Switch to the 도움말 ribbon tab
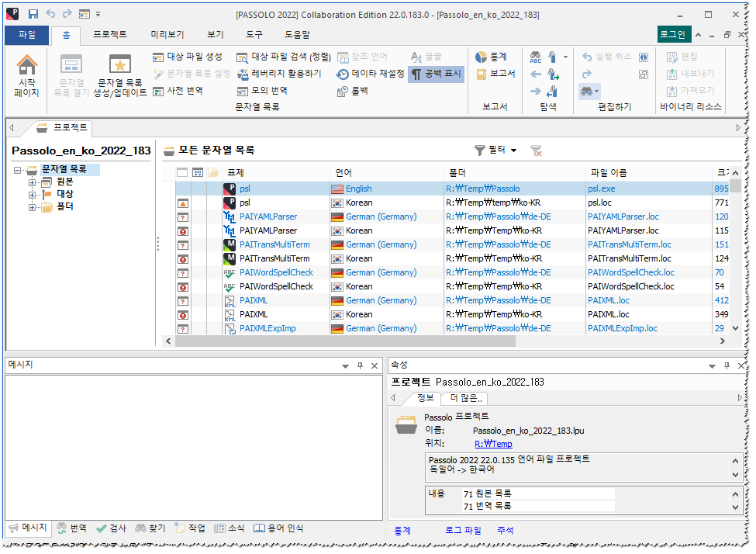The height and width of the screenshot is (554, 756). (x=297, y=35)
